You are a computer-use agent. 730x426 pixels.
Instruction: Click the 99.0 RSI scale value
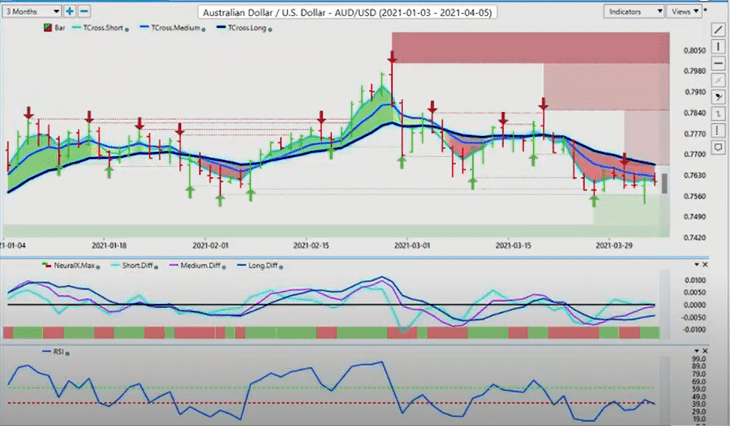click(x=699, y=359)
